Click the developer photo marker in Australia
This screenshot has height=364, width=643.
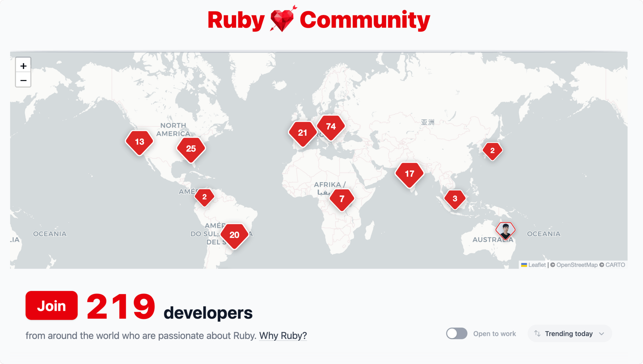505,230
